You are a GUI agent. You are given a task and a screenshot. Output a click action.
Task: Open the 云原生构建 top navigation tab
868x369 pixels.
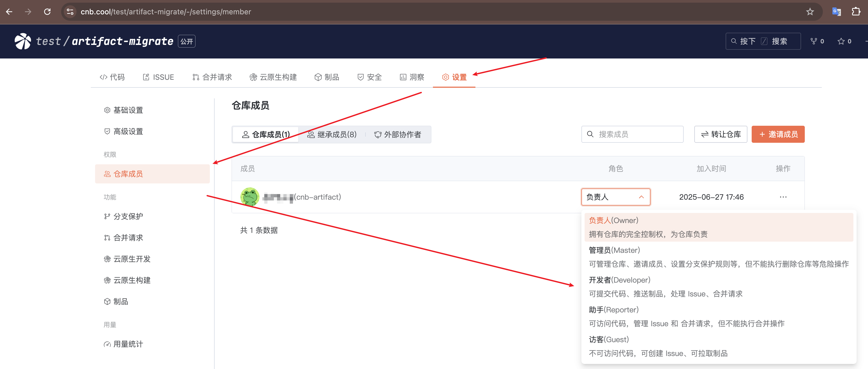[273, 77]
